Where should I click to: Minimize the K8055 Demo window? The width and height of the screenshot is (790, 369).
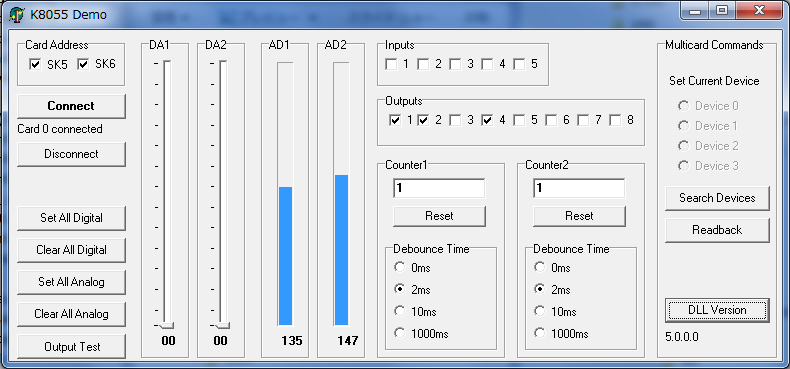click(696, 11)
